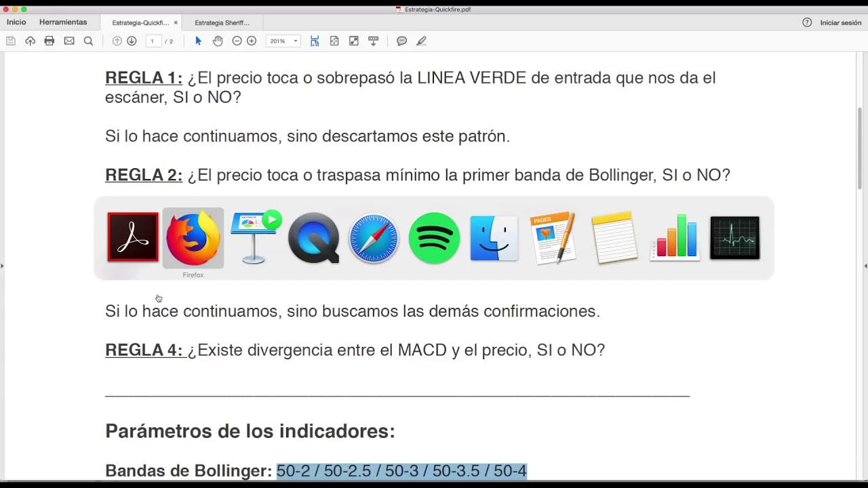
Task: Select Adobe Acrobat in app switcher
Action: click(x=133, y=237)
